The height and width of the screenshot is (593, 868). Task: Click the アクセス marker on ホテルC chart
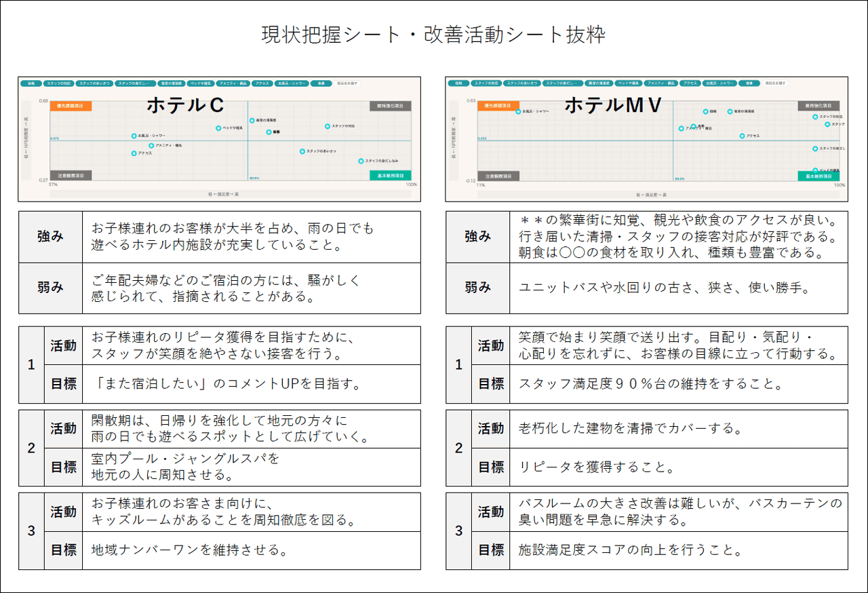[133, 153]
